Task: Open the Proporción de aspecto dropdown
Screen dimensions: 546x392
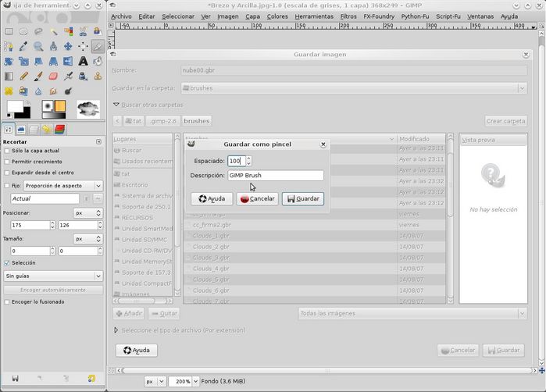Action: tap(63, 186)
